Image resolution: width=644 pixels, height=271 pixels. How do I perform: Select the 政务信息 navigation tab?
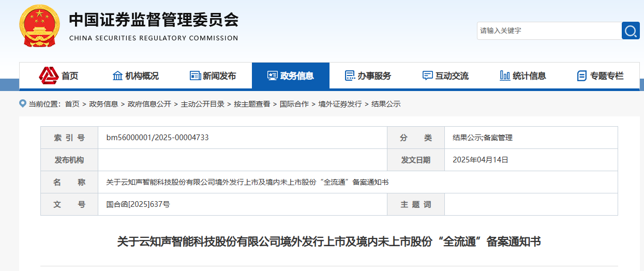pos(291,76)
